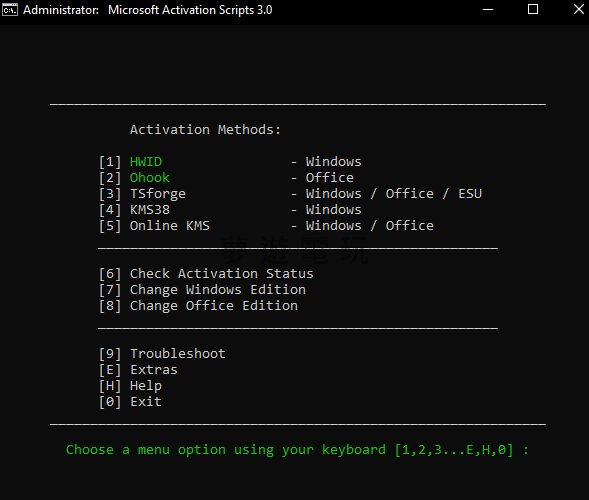The width and height of the screenshot is (589, 500).
Task: Click the Change Office Edition entry
Action: (214, 306)
